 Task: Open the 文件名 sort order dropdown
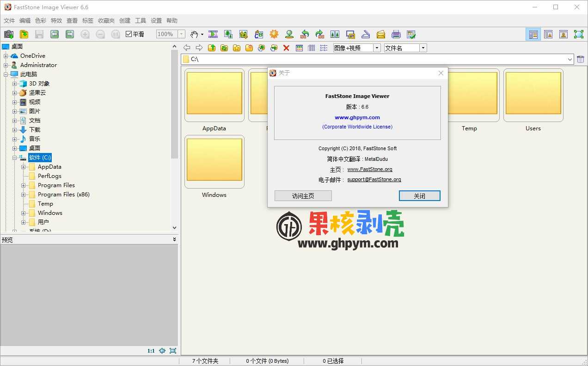pyautogui.click(x=423, y=48)
